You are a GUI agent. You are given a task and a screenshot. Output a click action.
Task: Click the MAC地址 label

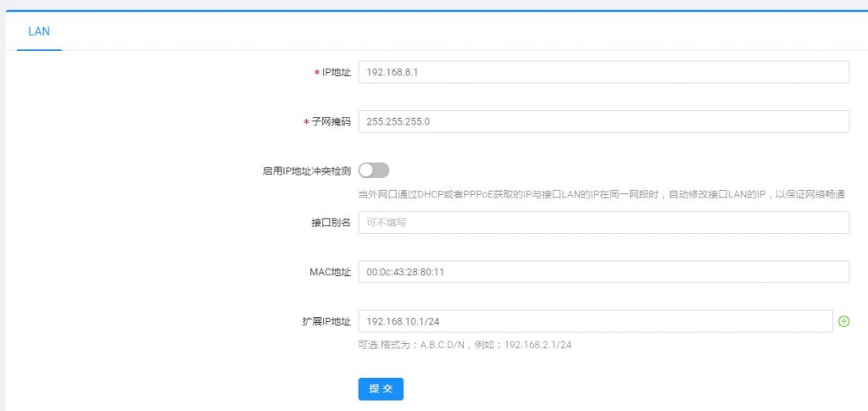coord(330,272)
